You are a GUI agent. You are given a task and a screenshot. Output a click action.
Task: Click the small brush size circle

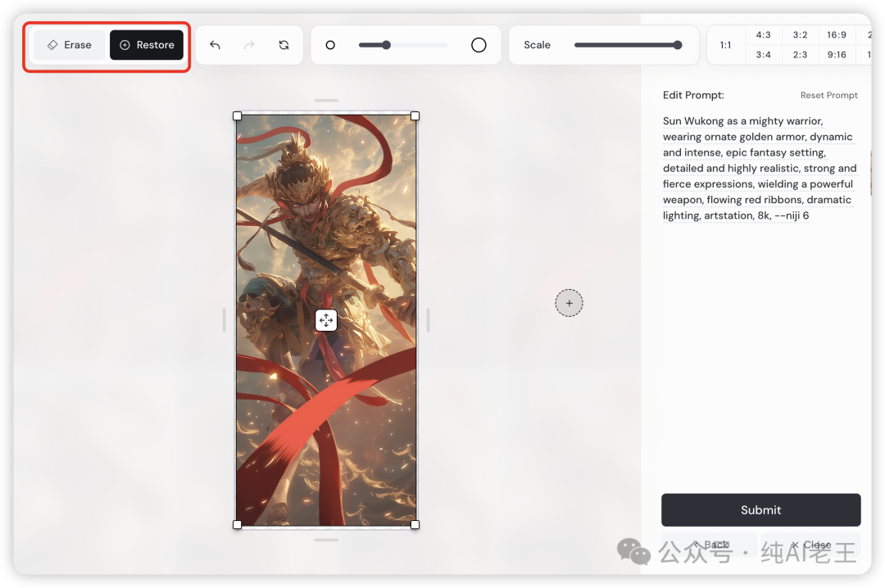click(331, 45)
